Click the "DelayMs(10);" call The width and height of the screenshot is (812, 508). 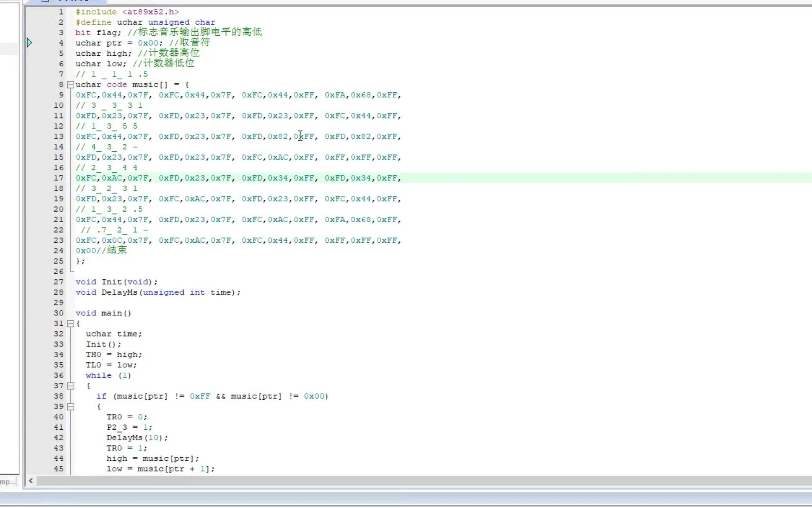[x=137, y=438]
